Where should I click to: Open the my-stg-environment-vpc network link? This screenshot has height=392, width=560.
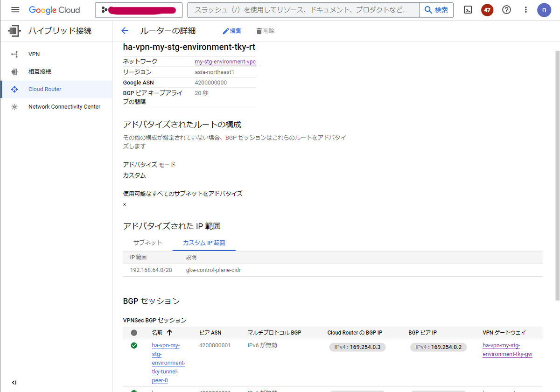coord(225,61)
